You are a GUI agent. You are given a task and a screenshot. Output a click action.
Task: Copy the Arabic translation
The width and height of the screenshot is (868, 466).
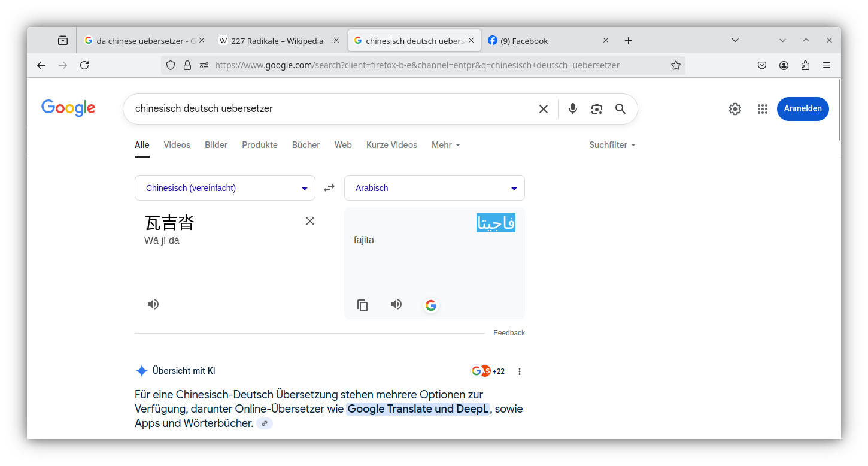pos(362,304)
